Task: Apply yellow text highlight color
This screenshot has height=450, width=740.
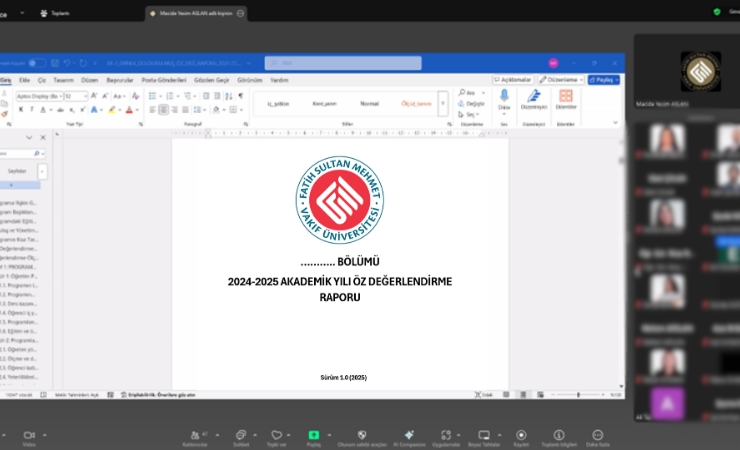Action: point(112,109)
